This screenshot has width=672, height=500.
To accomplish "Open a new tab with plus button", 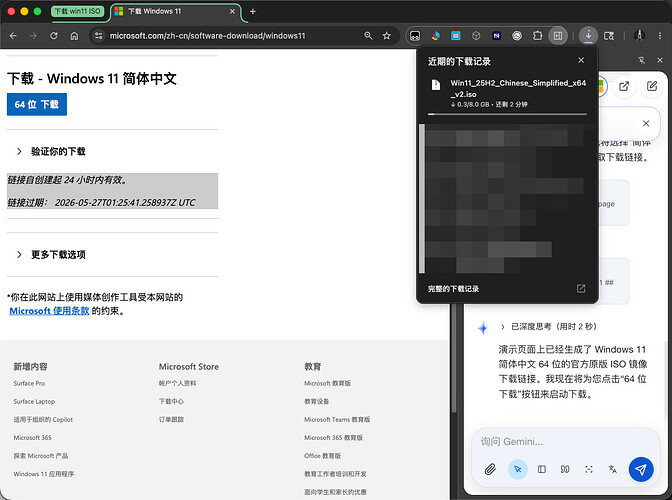I will pos(253,12).
